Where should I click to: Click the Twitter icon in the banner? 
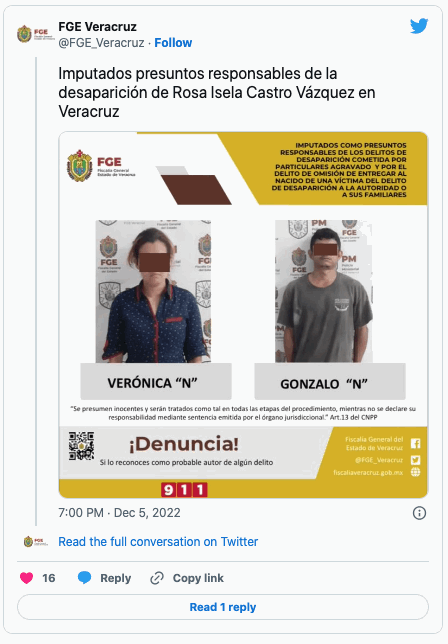click(416, 460)
